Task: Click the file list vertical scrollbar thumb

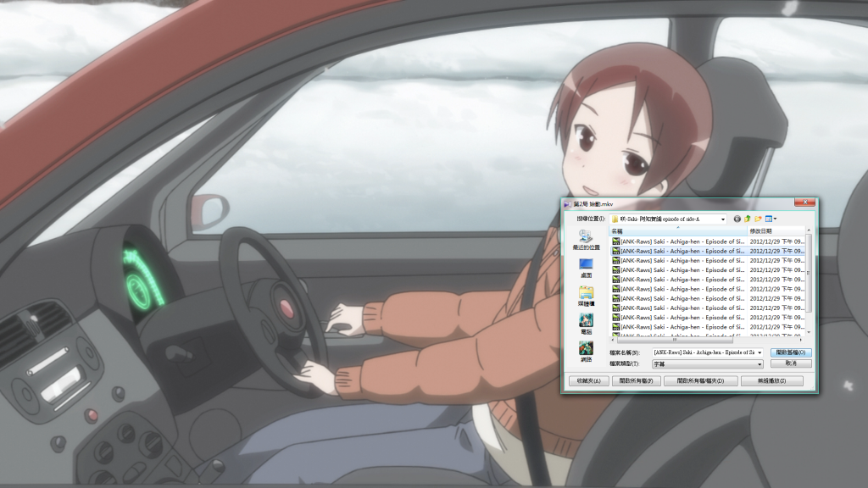Action: (809, 273)
